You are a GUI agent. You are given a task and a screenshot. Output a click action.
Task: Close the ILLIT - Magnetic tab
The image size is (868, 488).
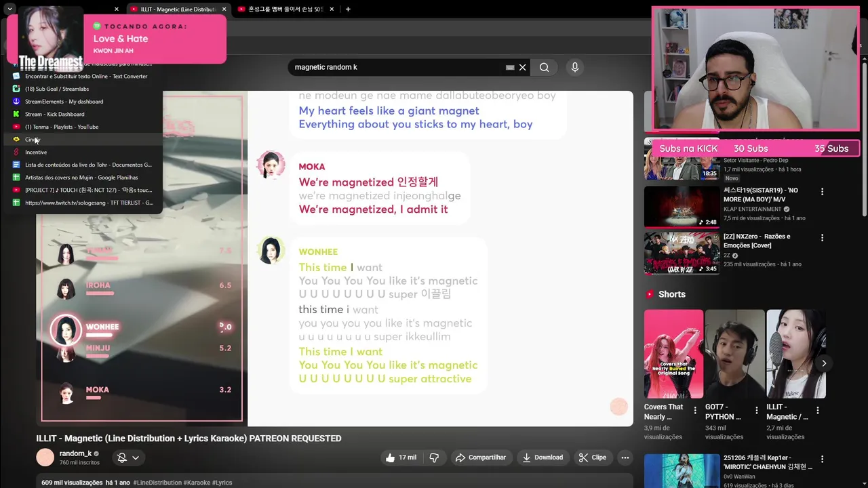tap(224, 9)
